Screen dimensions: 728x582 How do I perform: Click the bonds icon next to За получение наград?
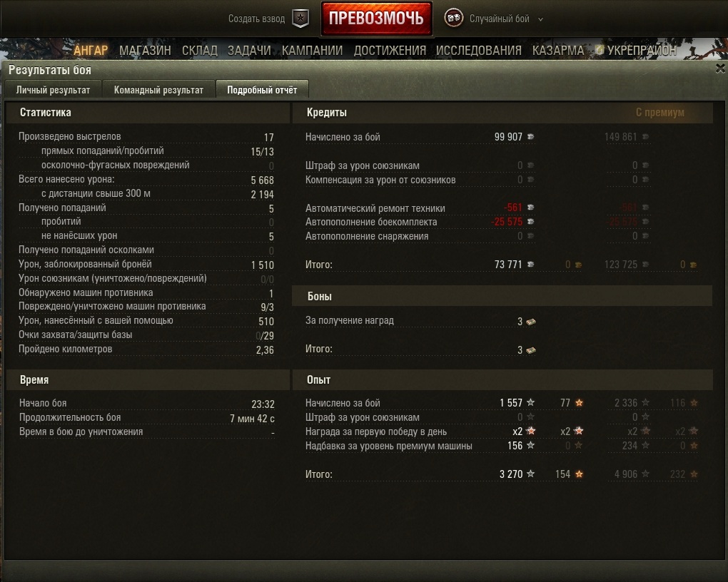pos(531,322)
